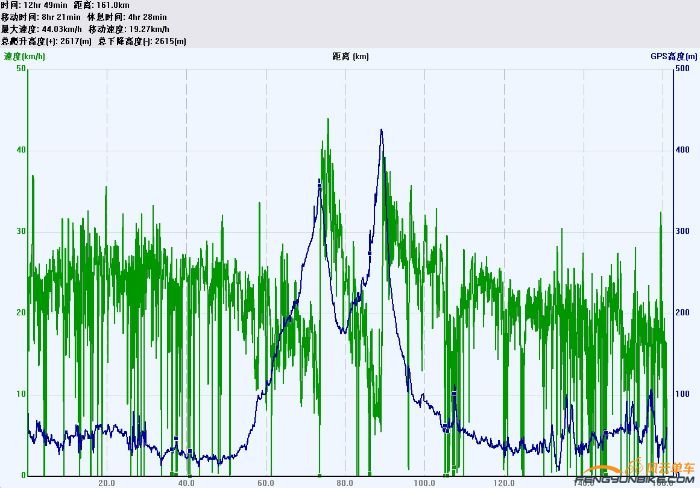Image resolution: width=700 pixels, height=488 pixels.
Task: Click the highest blue elevation peak
Action: pyautogui.click(x=381, y=130)
